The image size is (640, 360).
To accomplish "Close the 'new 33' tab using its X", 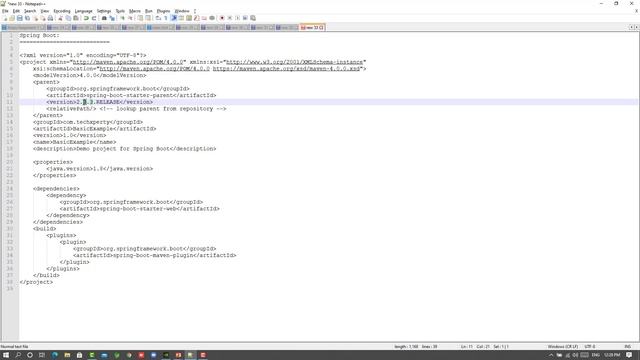I will 322,27.
